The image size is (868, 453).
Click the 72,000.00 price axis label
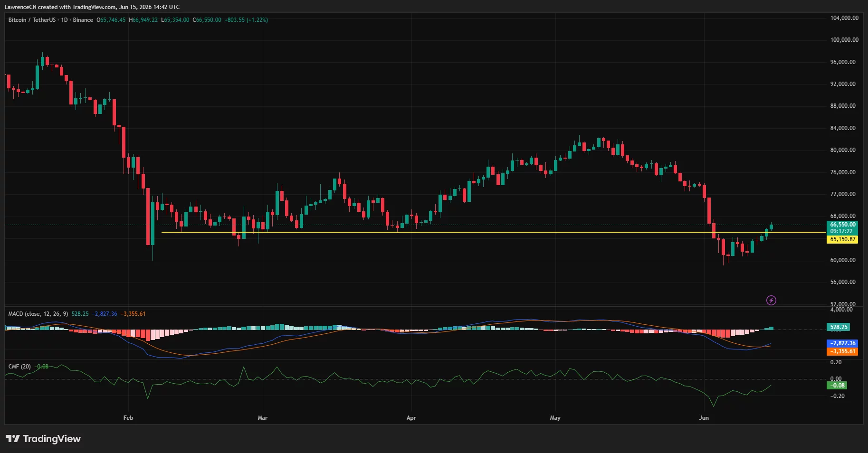[843, 194]
